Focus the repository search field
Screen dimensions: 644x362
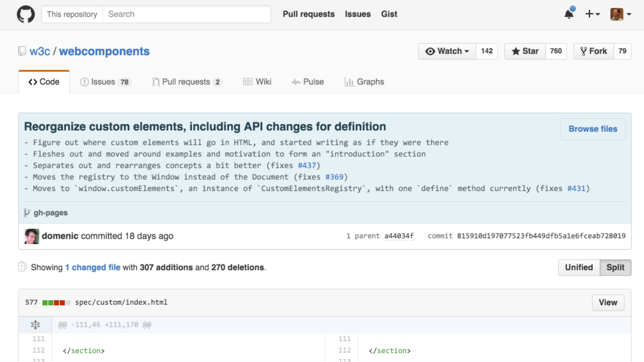coord(186,14)
